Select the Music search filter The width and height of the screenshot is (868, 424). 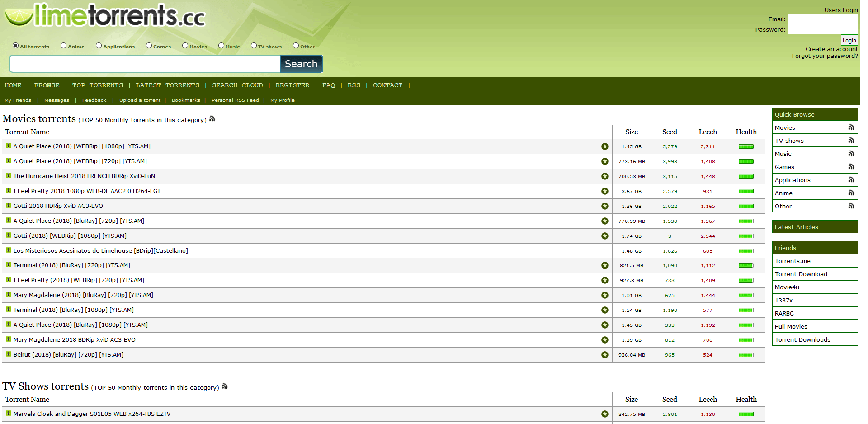pyautogui.click(x=221, y=45)
